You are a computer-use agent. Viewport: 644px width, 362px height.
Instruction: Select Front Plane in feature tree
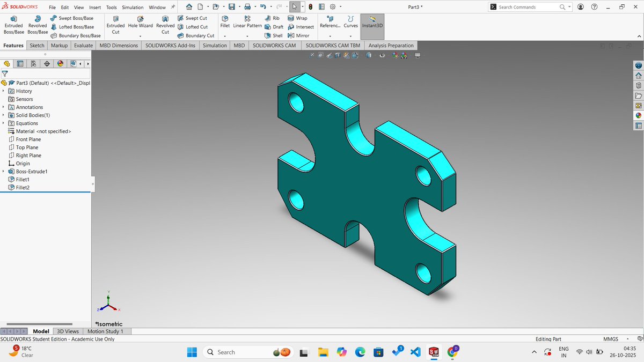(25, 139)
